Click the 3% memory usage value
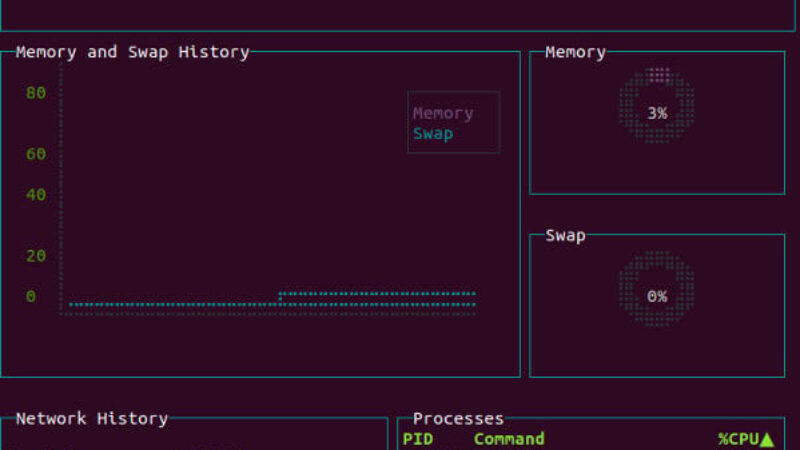The width and height of the screenshot is (800, 450). [x=656, y=113]
